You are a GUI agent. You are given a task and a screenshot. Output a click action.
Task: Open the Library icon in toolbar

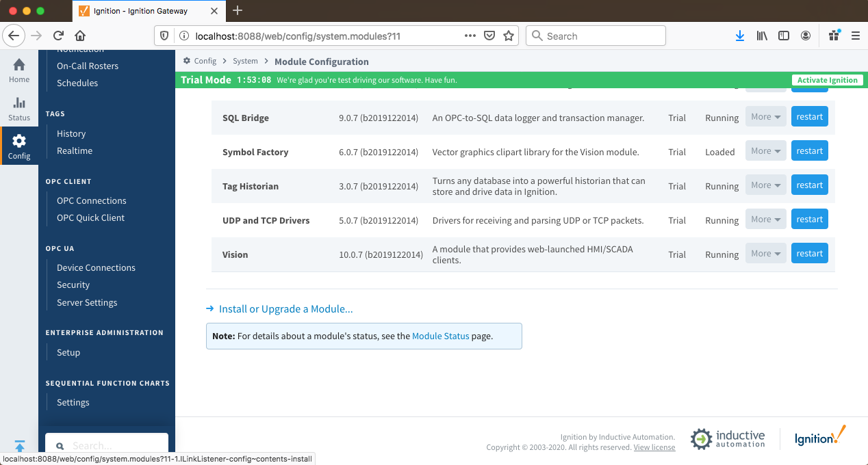click(x=762, y=36)
